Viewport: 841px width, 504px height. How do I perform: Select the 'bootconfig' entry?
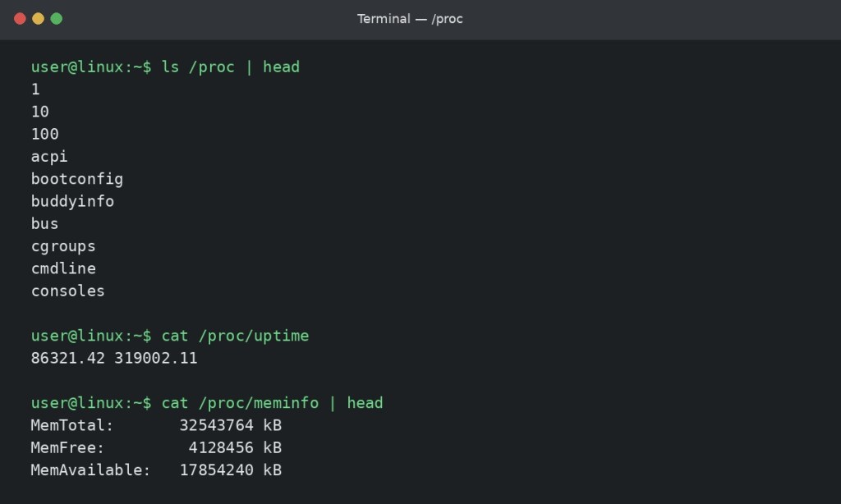click(77, 179)
